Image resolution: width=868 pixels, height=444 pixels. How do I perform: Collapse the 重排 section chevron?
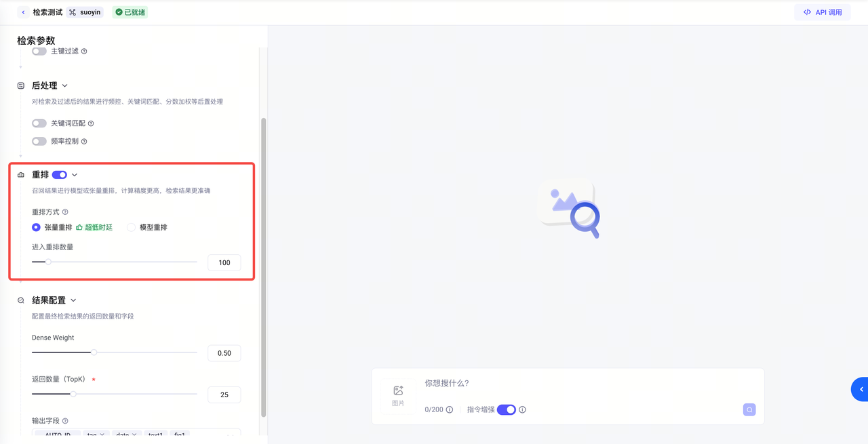tap(75, 175)
